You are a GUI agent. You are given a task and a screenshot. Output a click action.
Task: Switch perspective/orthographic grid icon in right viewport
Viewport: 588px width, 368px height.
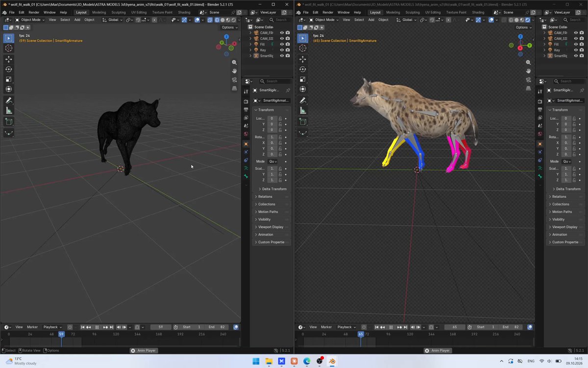[x=528, y=88]
